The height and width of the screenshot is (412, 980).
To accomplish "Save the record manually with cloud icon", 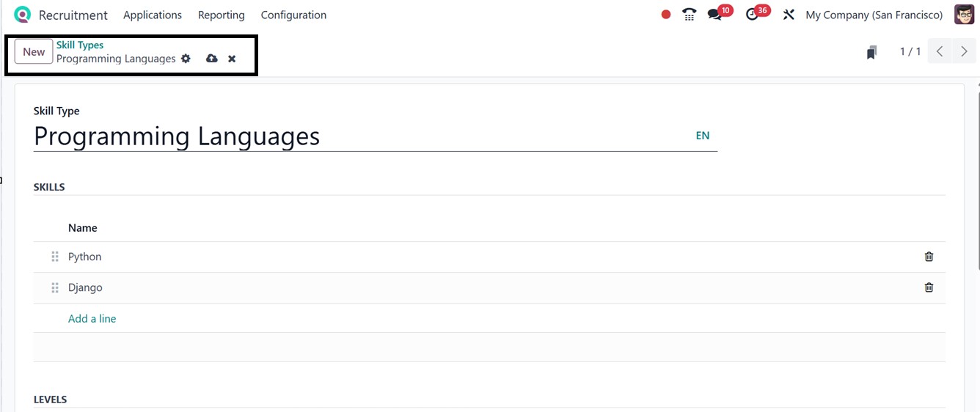I will (212, 59).
